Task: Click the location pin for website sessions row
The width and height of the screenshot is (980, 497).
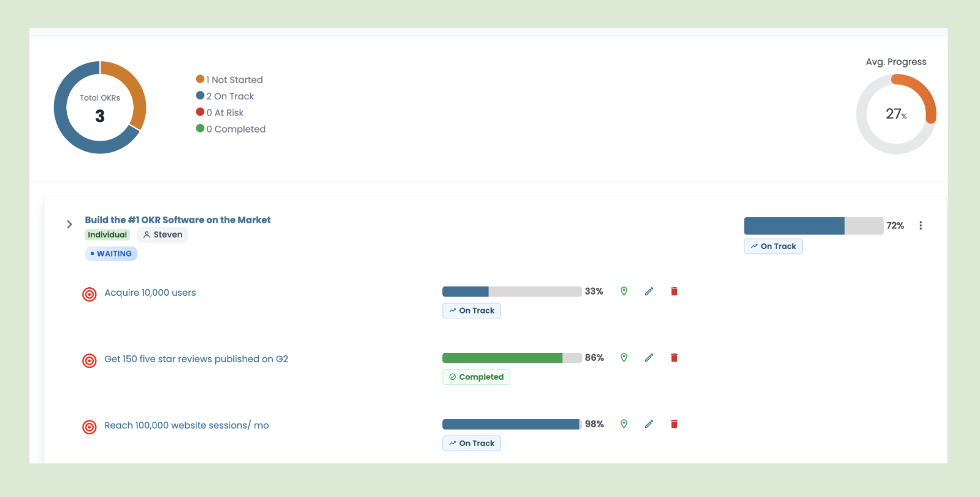Action: 624,424
